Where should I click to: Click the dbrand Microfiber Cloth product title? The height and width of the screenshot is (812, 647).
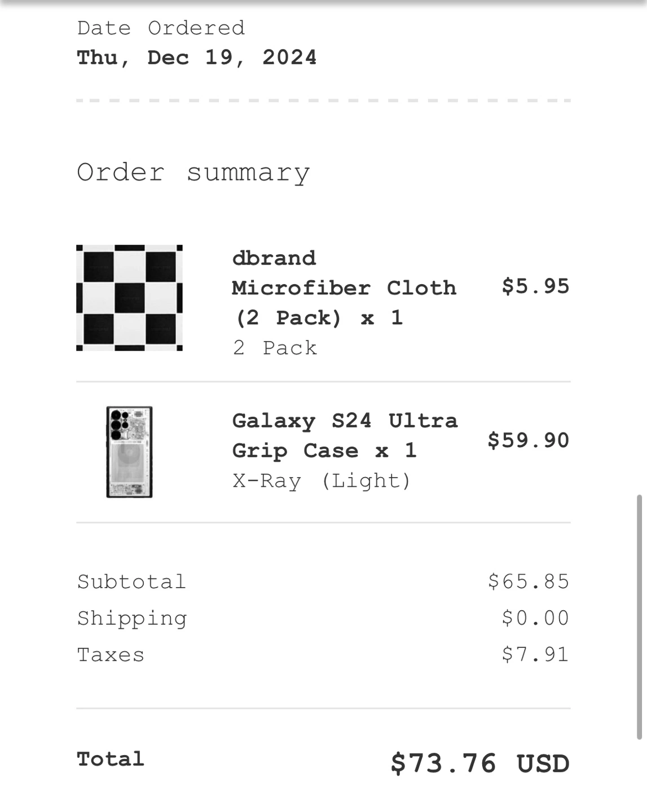pyautogui.click(x=344, y=288)
